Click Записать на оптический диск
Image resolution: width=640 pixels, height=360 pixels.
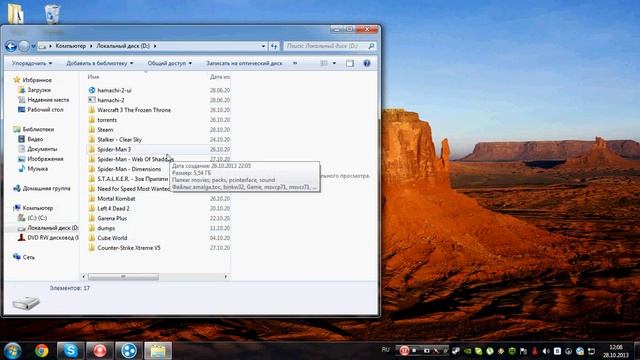(244, 63)
